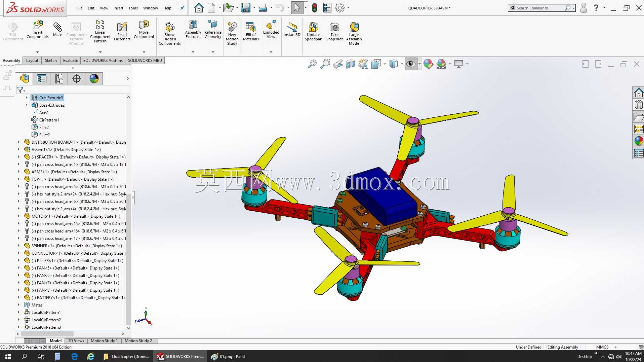
Task: Open the DisplayManager color sphere tab
Action: pos(94,79)
